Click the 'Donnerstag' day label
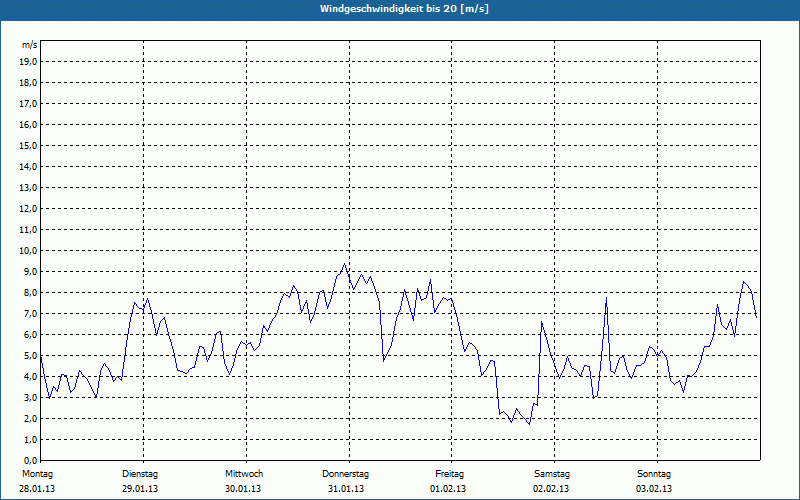Screen dimensions: 800x500 click(x=345, y=474)
